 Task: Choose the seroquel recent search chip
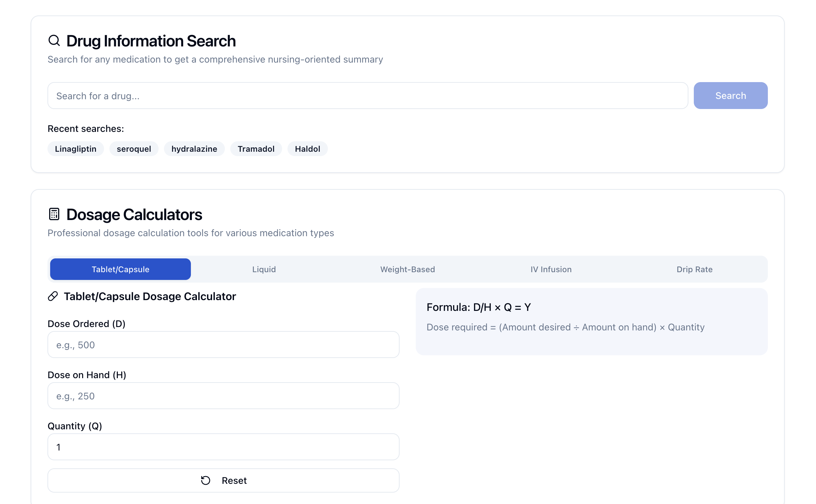pos(134,149)
